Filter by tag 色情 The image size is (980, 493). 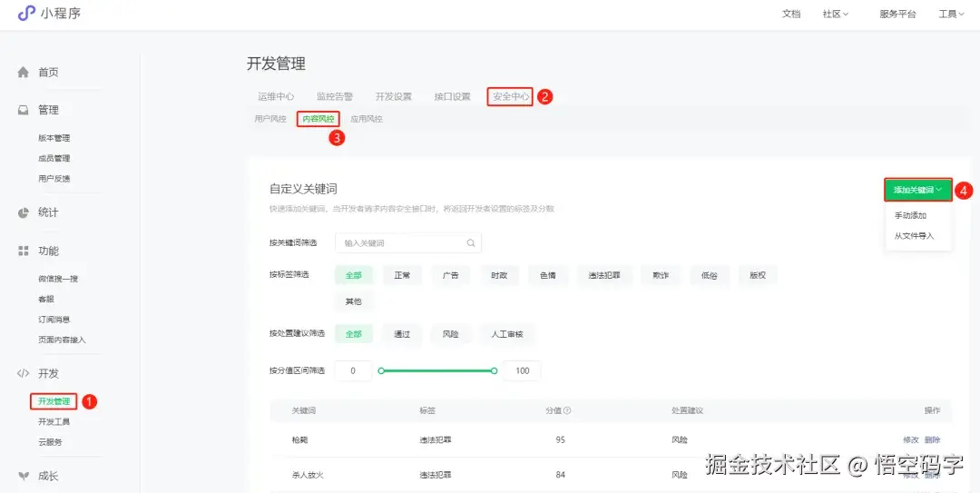pyautogui.click(x=548, y=275)
